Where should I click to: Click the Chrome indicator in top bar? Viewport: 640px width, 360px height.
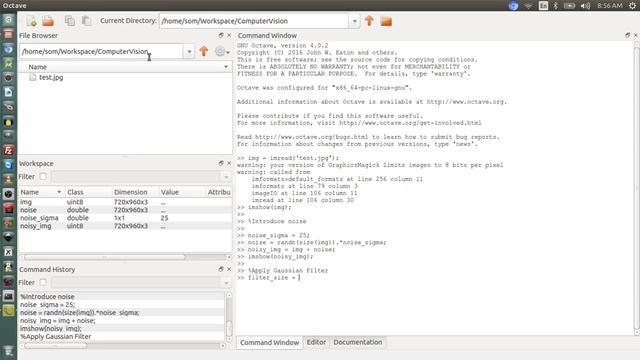click(x=513, y=6)
